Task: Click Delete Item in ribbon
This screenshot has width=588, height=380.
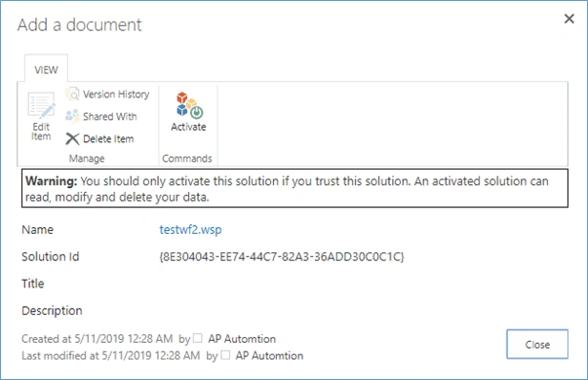Action: tap(99, 139)
